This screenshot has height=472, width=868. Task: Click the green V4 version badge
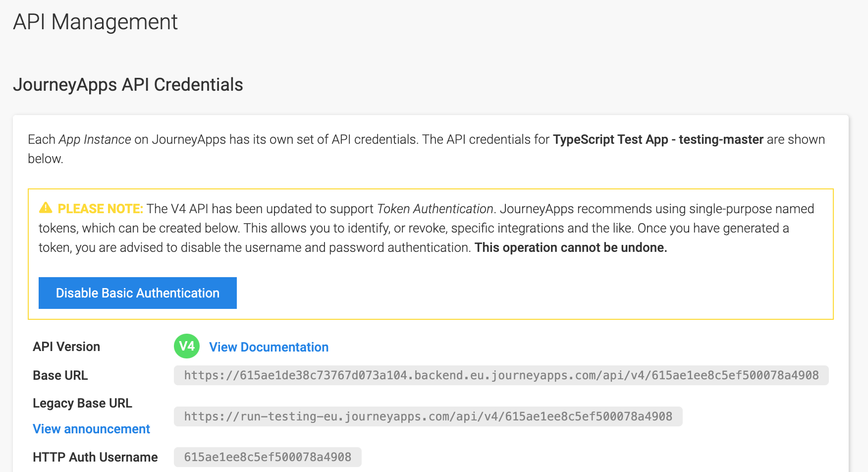point(187,346)
